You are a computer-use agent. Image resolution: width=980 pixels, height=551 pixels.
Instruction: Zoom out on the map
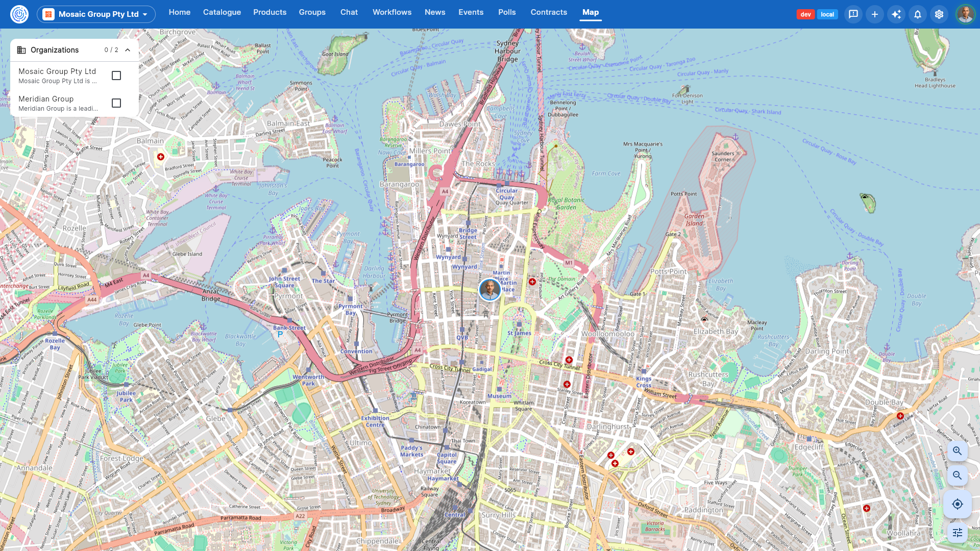click(x=958, y=475)
